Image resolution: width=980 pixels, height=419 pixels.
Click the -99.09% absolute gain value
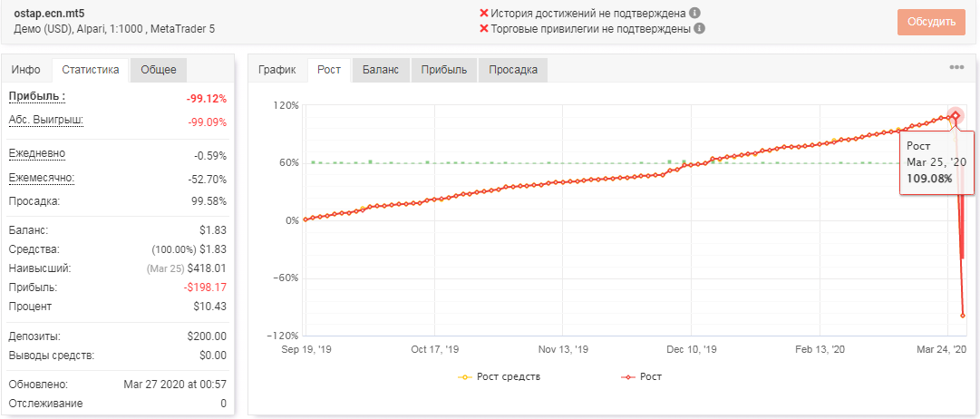tap(207, 122)
